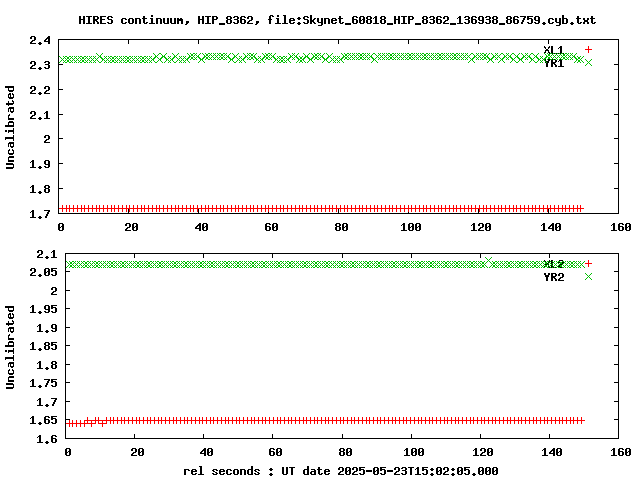The image size is (640, 480).
Task: Select the XL1 legend label
Action: pos(553,50)
